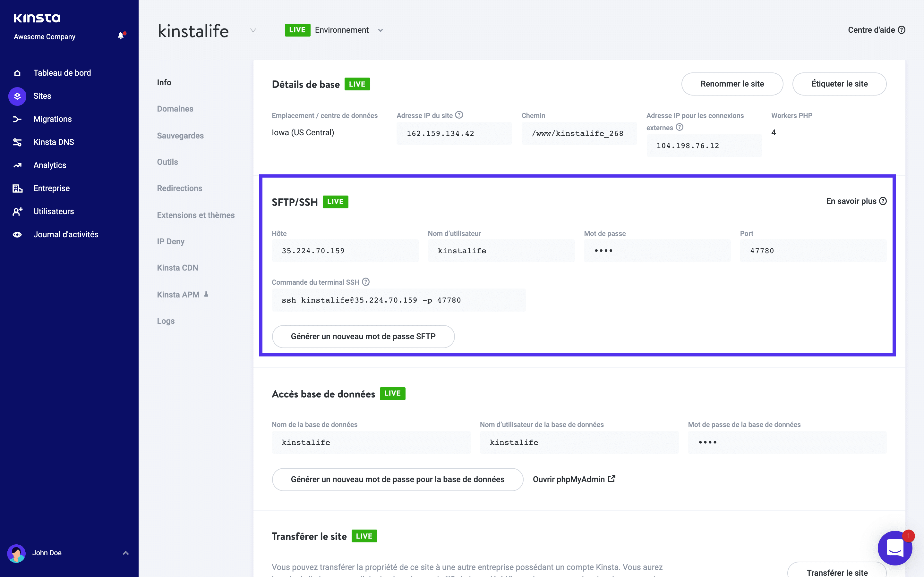This screenshot has width=924, height=577.
Task: Click the Migrations sidebar icon
Action: (17, 119)
